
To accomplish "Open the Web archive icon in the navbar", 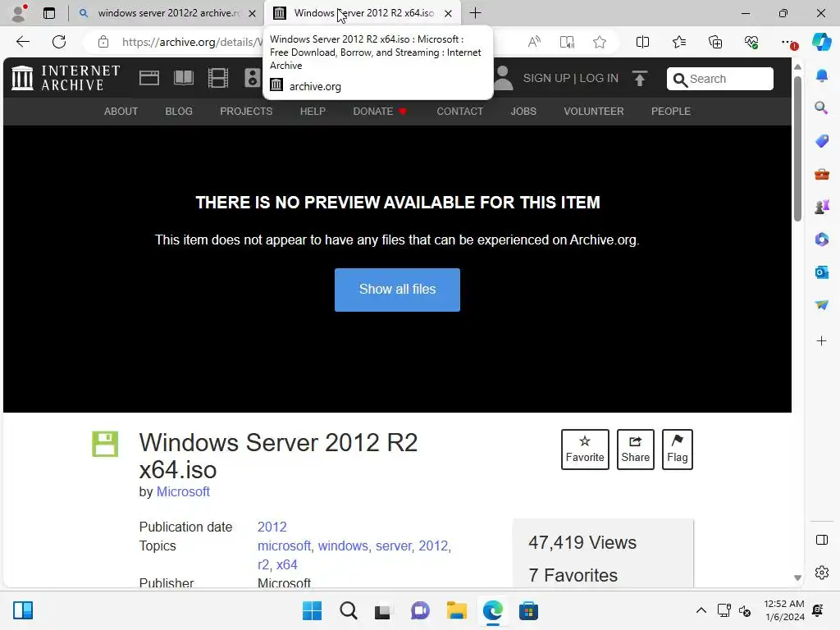I will [x=149, y=78].
